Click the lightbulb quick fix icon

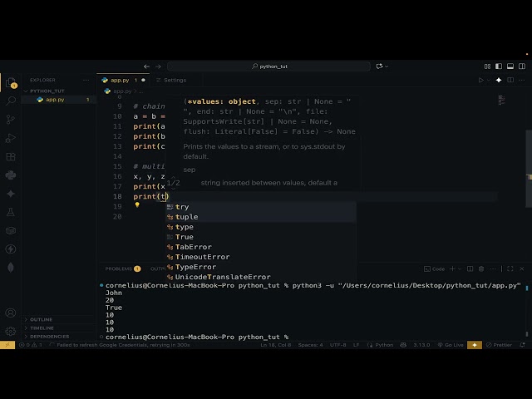coord(137,205)
